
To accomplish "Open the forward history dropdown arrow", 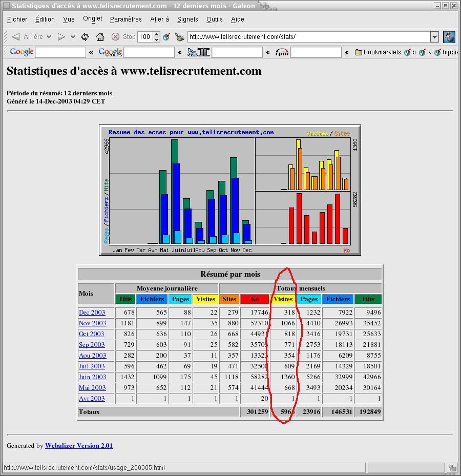I will point(73,37).
